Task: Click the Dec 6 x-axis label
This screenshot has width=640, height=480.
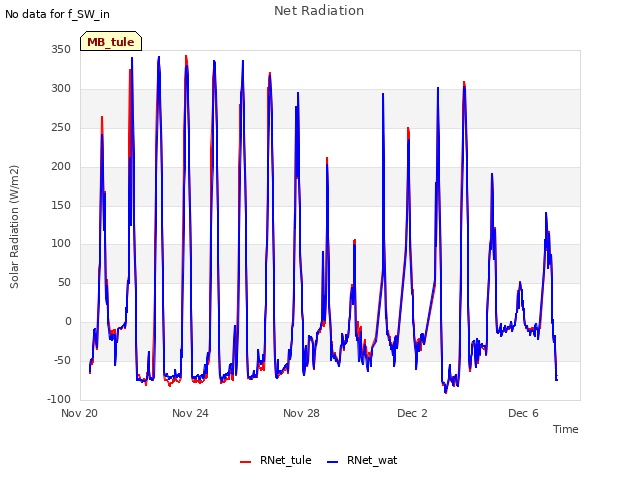Action: [x=523, y=413]
